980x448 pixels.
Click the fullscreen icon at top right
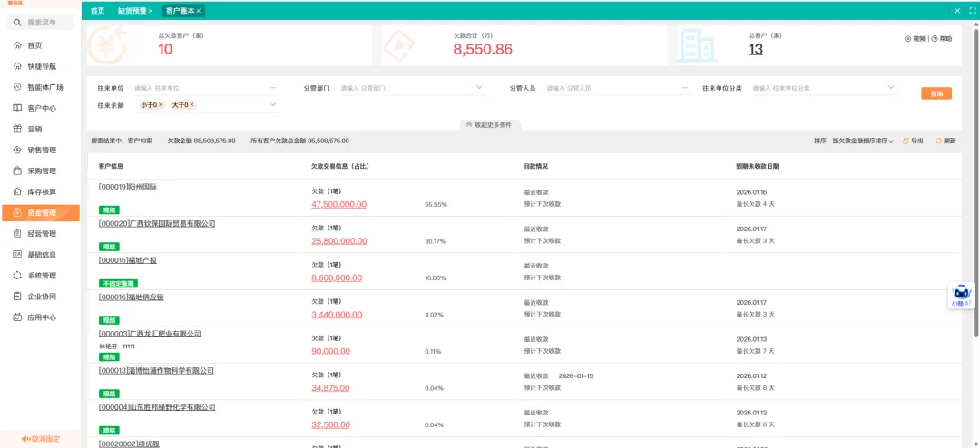(x=973, y=11)
